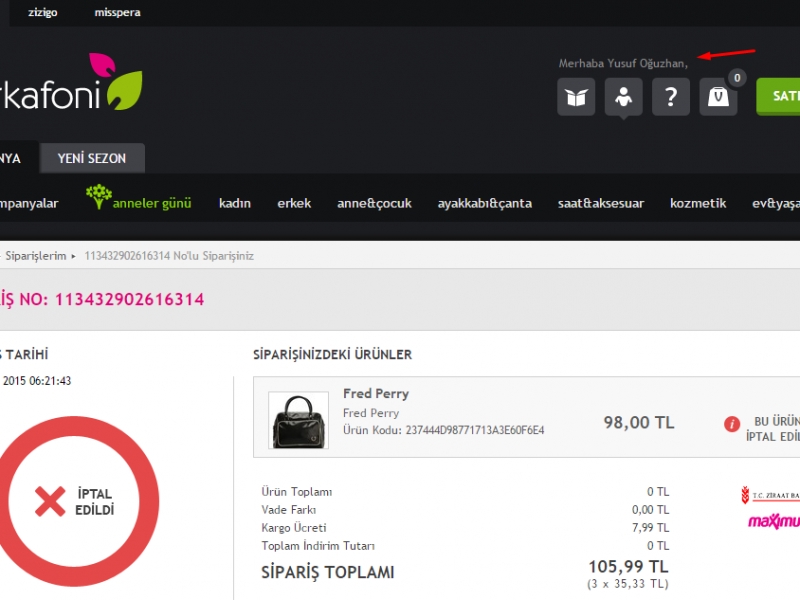
Task: Open the Fred Perry bag thumbnail
Action: (298, 420)
